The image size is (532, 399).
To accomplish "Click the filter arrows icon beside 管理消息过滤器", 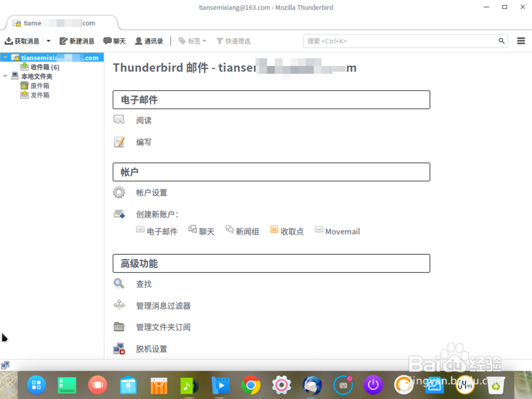I will pos(119,305).
